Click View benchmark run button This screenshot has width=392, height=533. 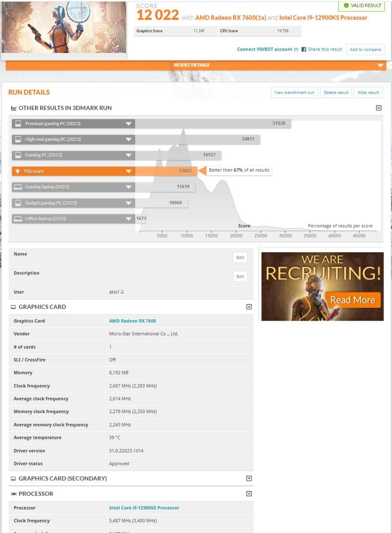[294, 92]
